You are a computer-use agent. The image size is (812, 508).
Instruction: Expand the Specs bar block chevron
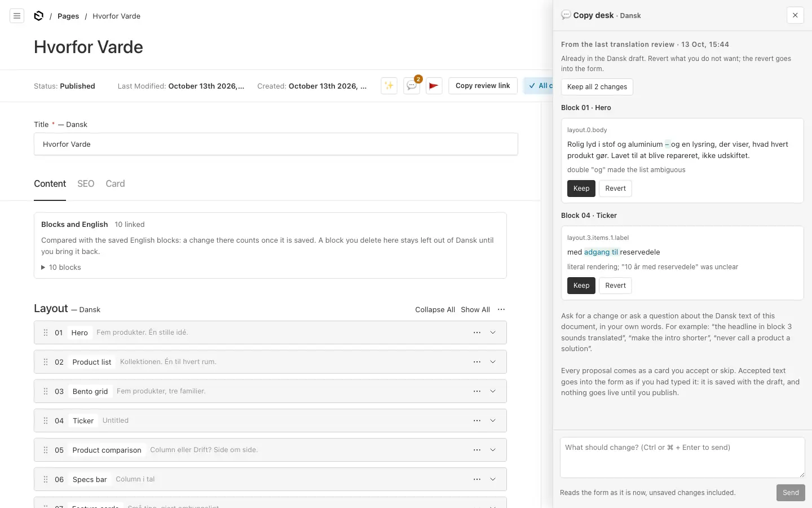pyautogui.click(x=493, y=479)
